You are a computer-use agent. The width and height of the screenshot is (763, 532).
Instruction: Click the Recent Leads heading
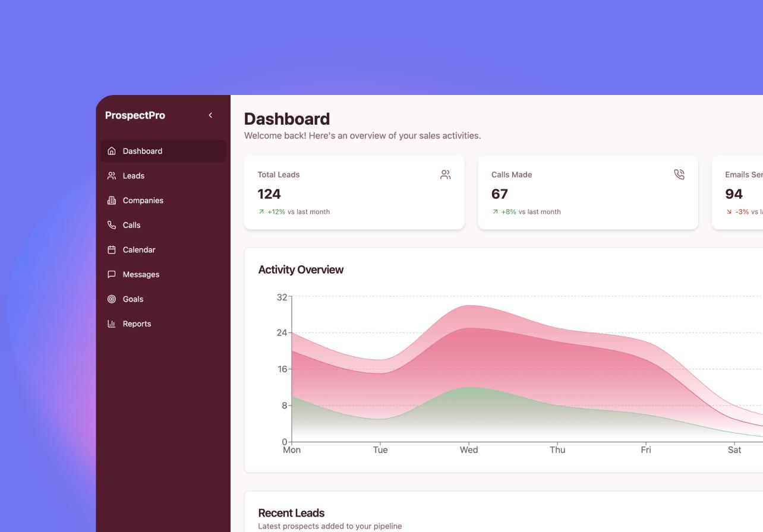[x=291, y=513]
